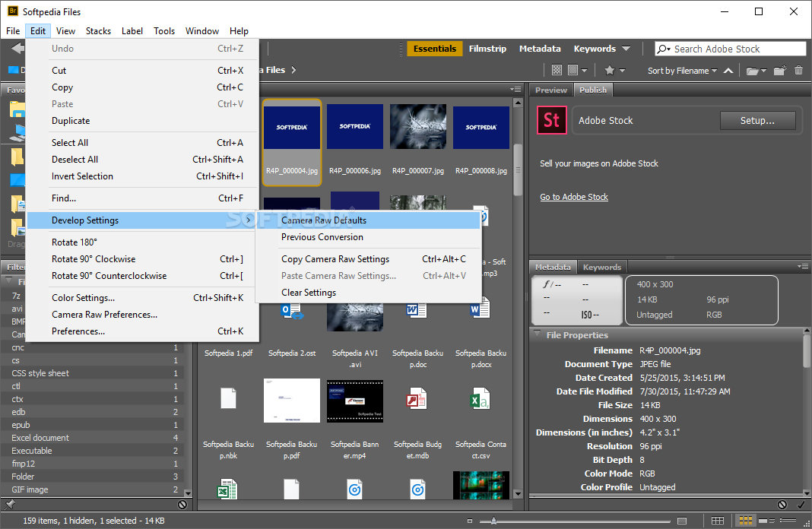Screen dimensions: 812x529
Task: Open the Stacks menu
Action: click(x=98, y=31)
